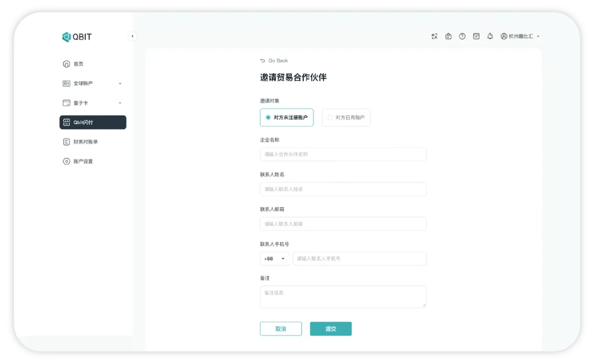Viewport: 594px width, 364px height.
Task: Open help via the question mark icon
Action: pyautogui.click(x=462, y=36)
